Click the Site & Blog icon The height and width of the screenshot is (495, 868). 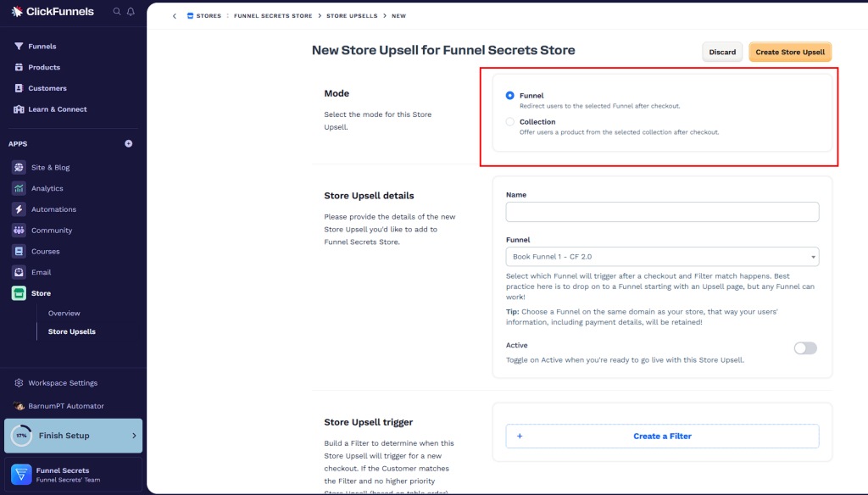(x=19, y=167)
